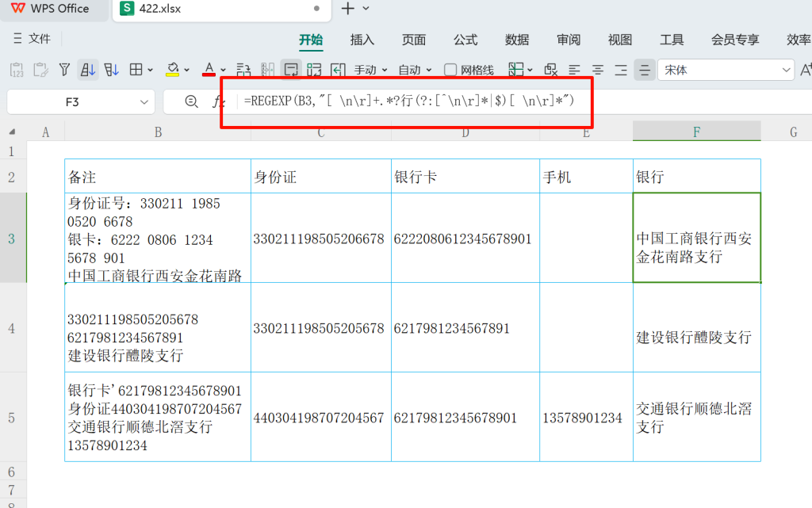
Task: Click the clear/delete cells icon
Action: coord(550,70)
